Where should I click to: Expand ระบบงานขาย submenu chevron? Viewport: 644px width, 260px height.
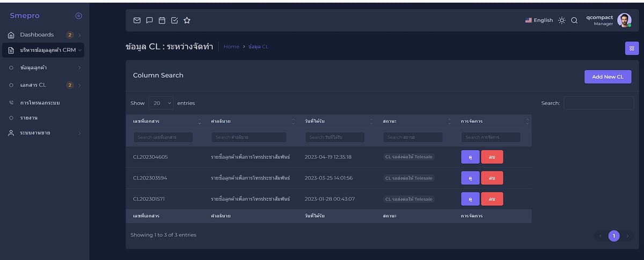click(79, 133)
